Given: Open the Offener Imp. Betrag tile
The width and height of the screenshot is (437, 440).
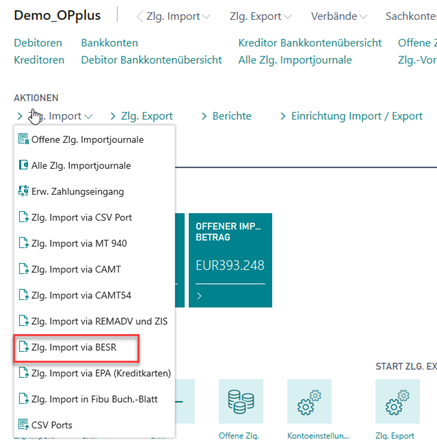Looking at the screenshot, I should click(230, 260).
